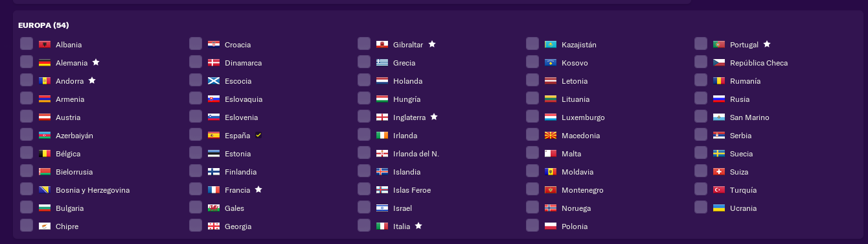The image size is (868, 244).
Task: Check the Croacia checkbox
Action: click(x=196, y=43)
